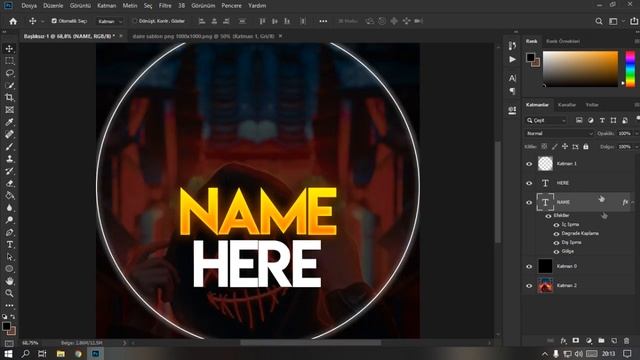Hide the Katman 0 layer

pyautogui.click(x=529, y=267)
